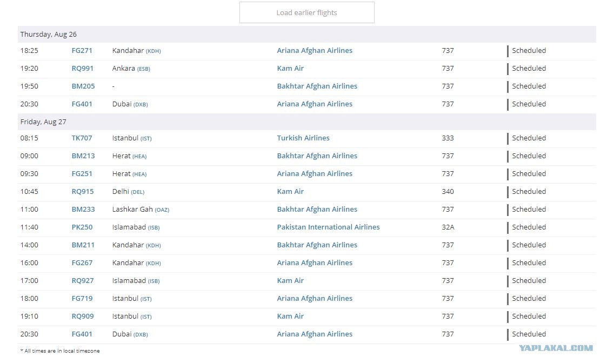This screenshot has width=607, height=364.
Task: Select aircraft type 340
Action: point(448,192)
